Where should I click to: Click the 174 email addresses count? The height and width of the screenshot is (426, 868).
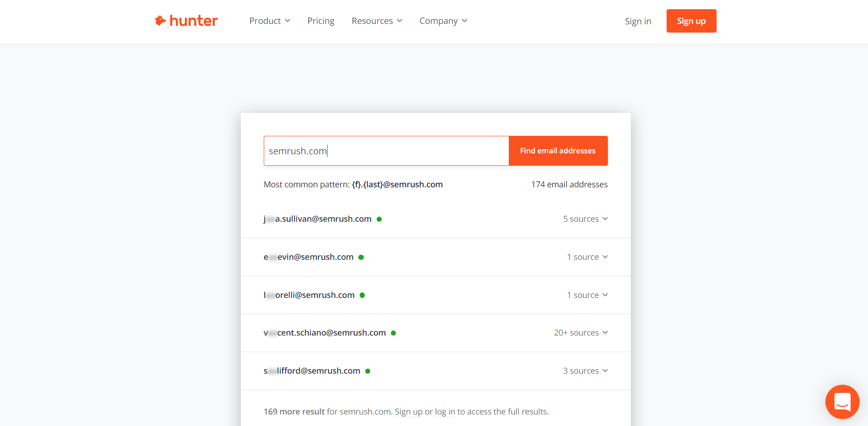[569, 185]
